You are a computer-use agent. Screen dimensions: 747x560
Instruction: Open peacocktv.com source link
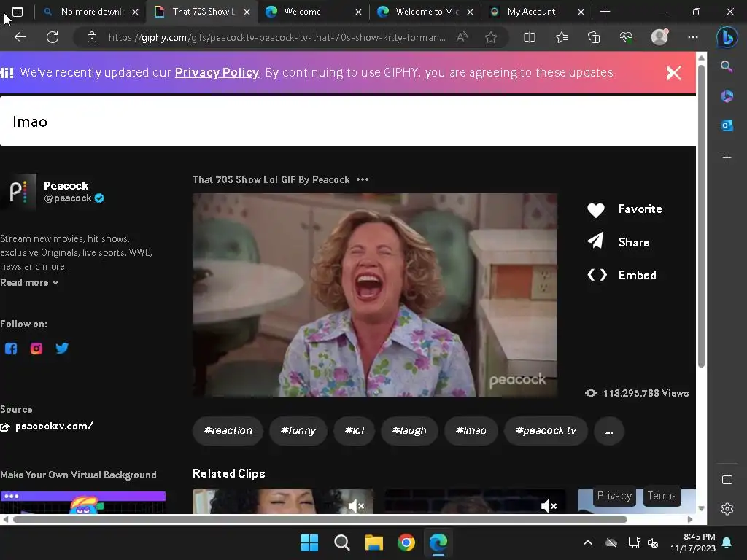pos(54,426)
